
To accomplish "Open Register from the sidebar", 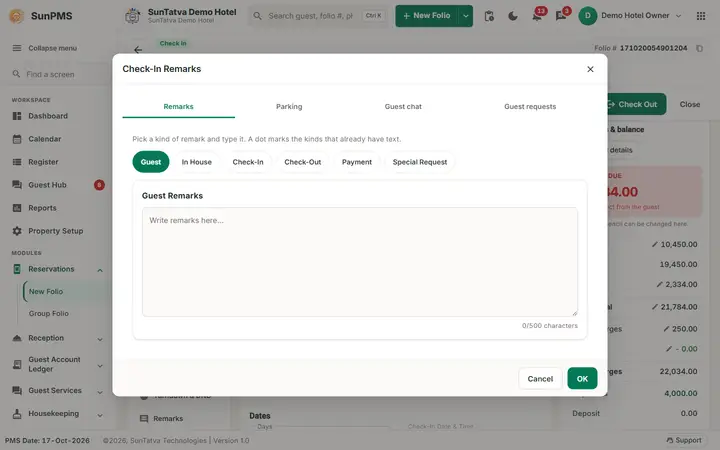I will tap(43, 162).
